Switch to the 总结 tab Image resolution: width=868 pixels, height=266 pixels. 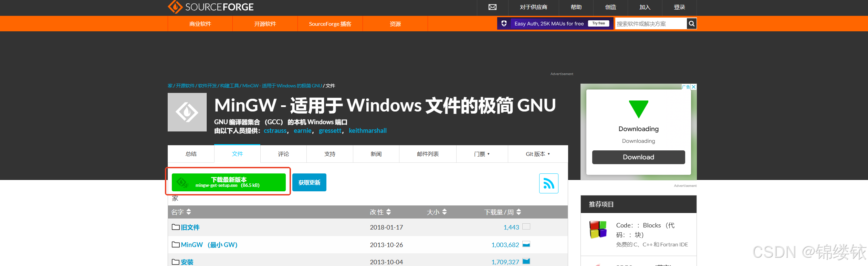click(191, 154)
